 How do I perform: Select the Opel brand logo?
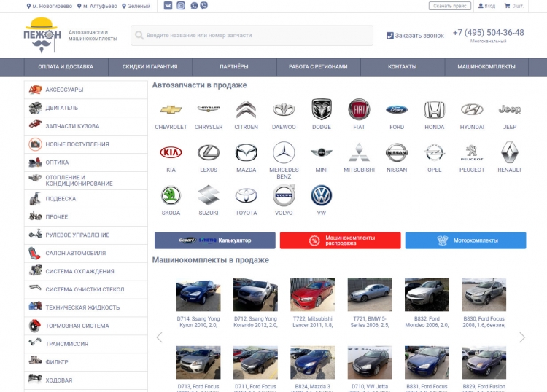tap(435, 152)
